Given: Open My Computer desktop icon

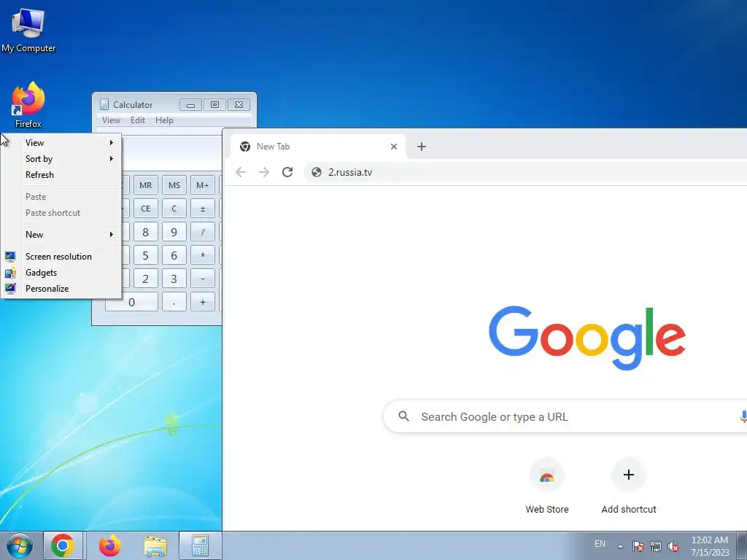Looking at the screenshot, I should pyautogui.click(x=28, y=29).
